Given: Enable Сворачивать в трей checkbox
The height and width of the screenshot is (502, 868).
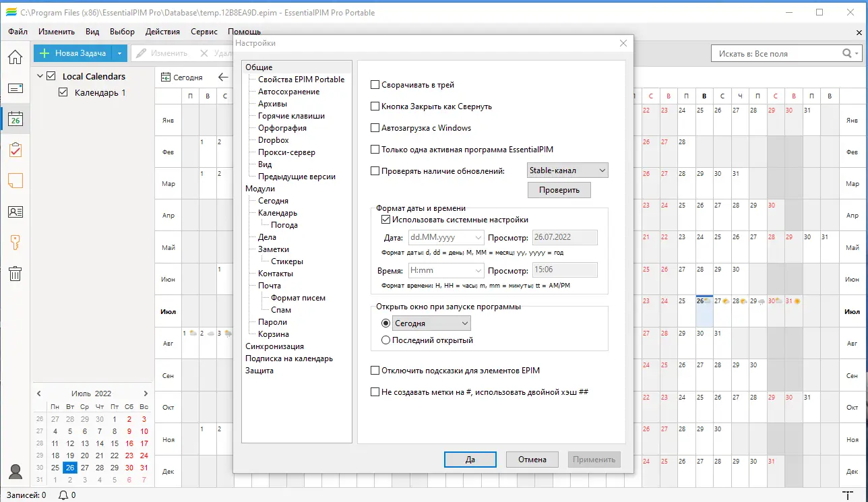Looking at the screenshot, I should click(x=375, y=85).
